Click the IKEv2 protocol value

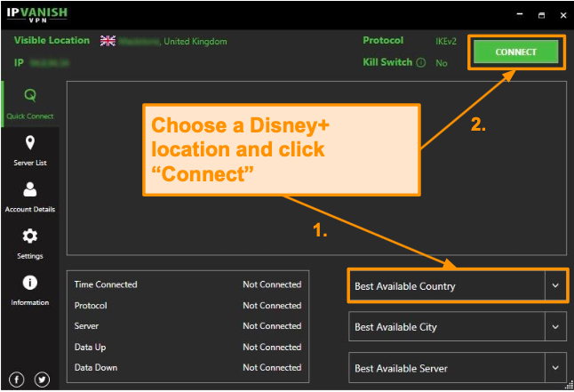click(x=446, y=41)
